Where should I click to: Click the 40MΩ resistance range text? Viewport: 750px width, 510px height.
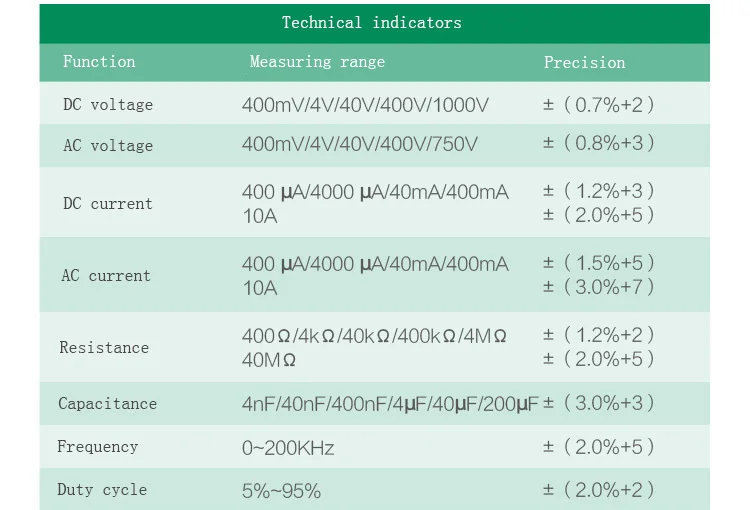pyautogui.click(x=269, y=360)
